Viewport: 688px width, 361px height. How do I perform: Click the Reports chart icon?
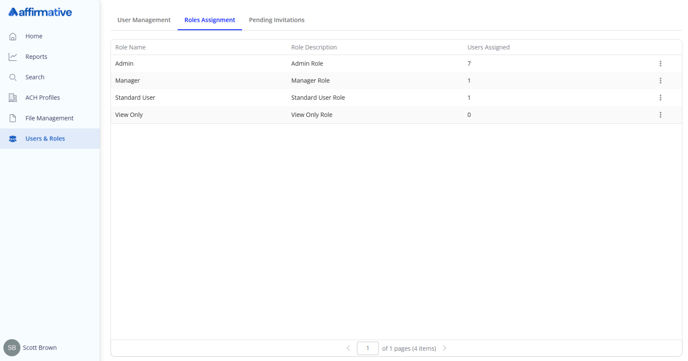coord(13,57)
